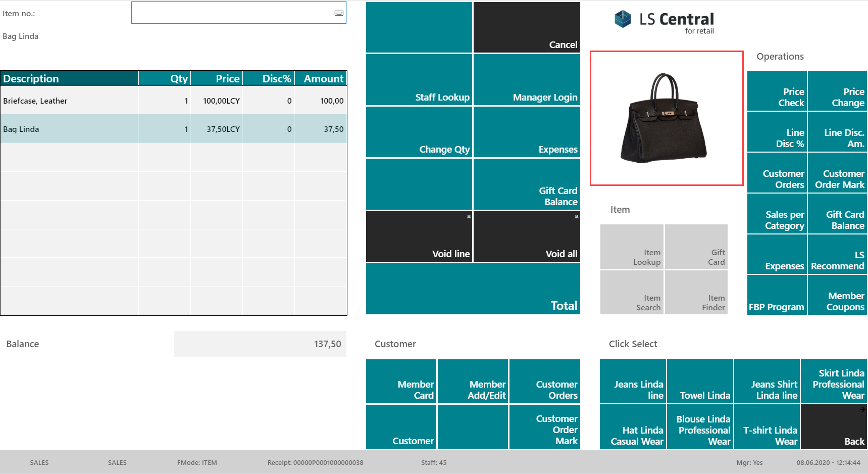Click the LS Central logo
The image size is (868, 474).
point(664,22)
